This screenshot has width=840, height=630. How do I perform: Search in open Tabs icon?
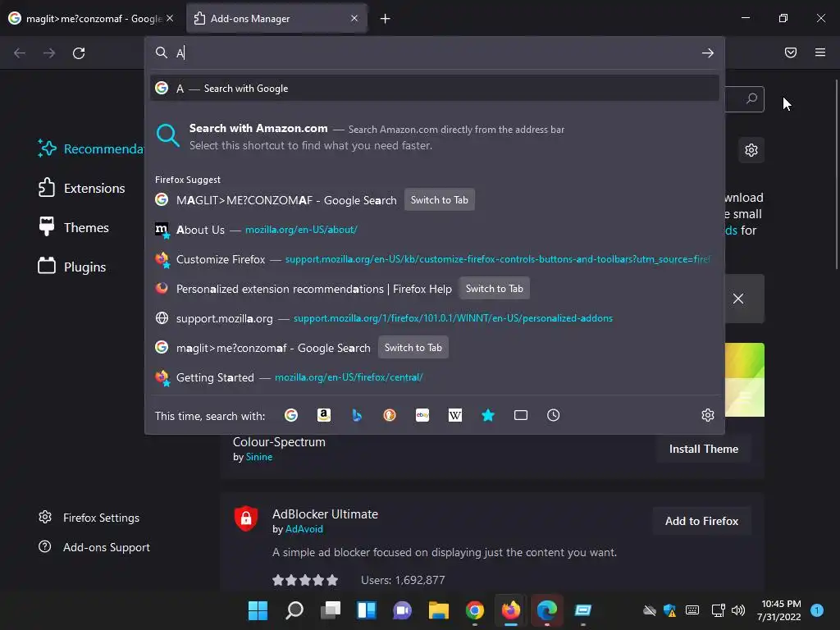(521, 415)
